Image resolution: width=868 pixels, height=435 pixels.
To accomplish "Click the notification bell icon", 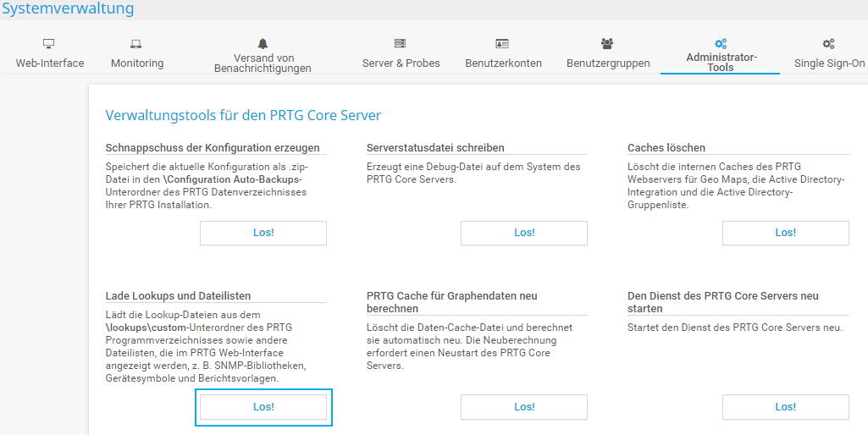I will coord(263,44).
